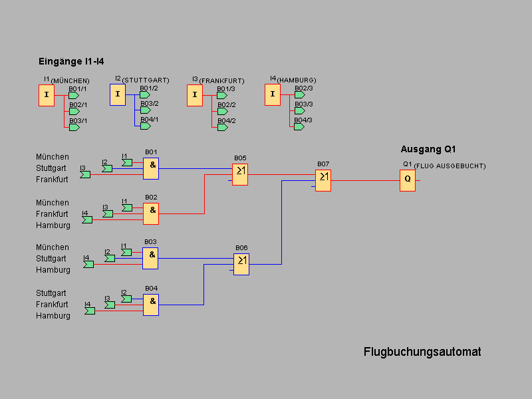Select the B01 AND gate block

[152, 169]
